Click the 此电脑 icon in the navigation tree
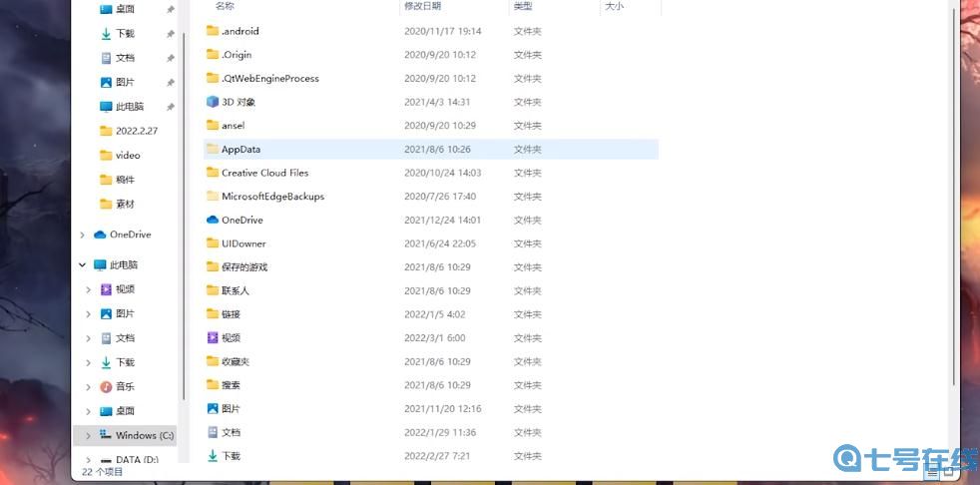Viewport: 980px width, 485px height. coord(100,264)
